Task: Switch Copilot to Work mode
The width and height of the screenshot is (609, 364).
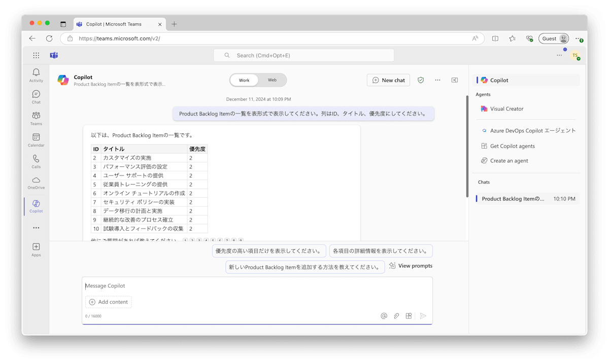Action: [244, 80]
